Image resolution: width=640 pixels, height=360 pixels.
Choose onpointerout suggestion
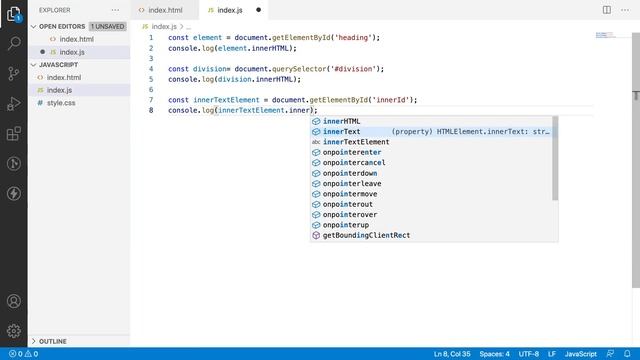[x=431, y=204]
